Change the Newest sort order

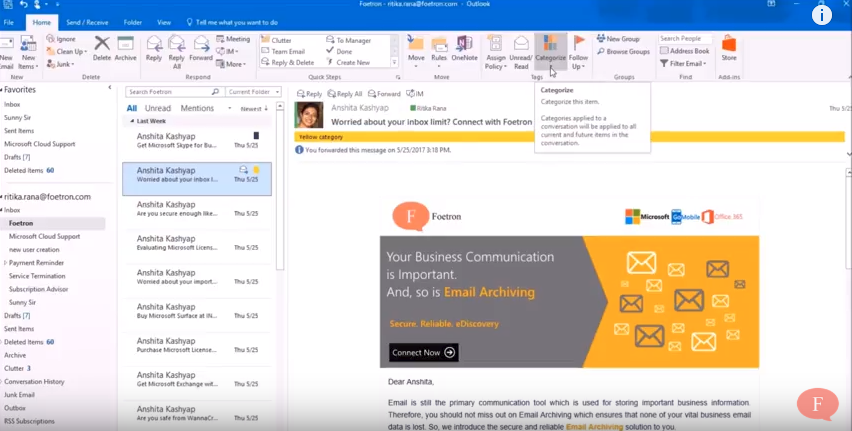(x=254, y=109)
